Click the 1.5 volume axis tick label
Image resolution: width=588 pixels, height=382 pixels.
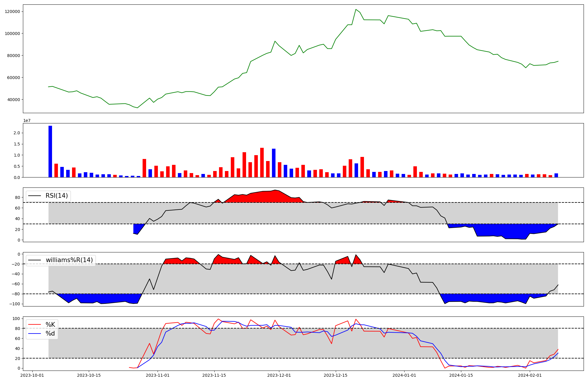pos(17,144)
